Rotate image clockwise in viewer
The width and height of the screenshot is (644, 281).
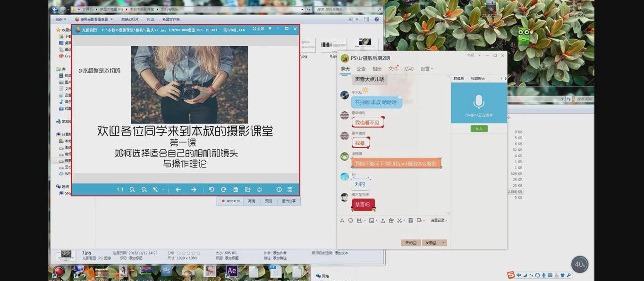(x=224, y=190)
